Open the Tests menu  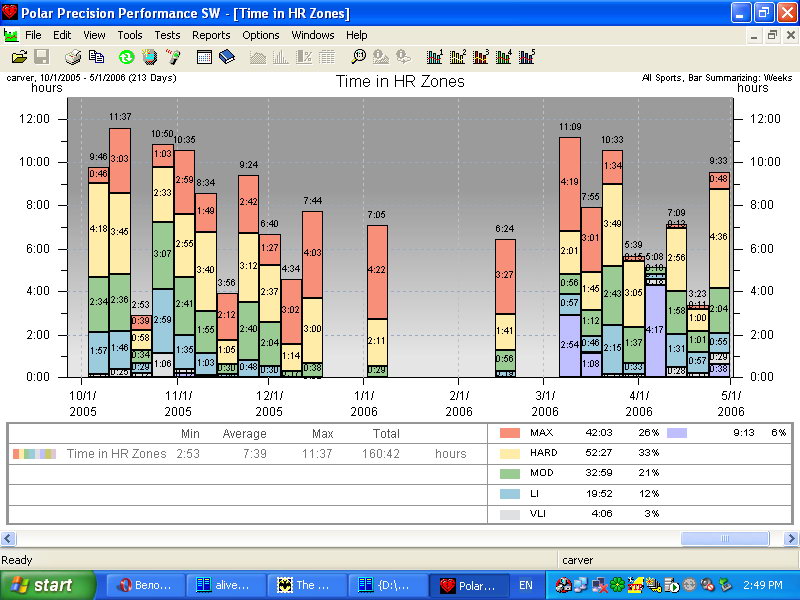point(167,35)
